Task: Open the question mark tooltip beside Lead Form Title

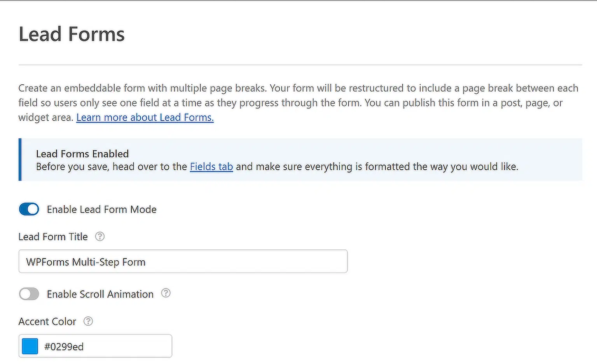Action: pos(99,236)
